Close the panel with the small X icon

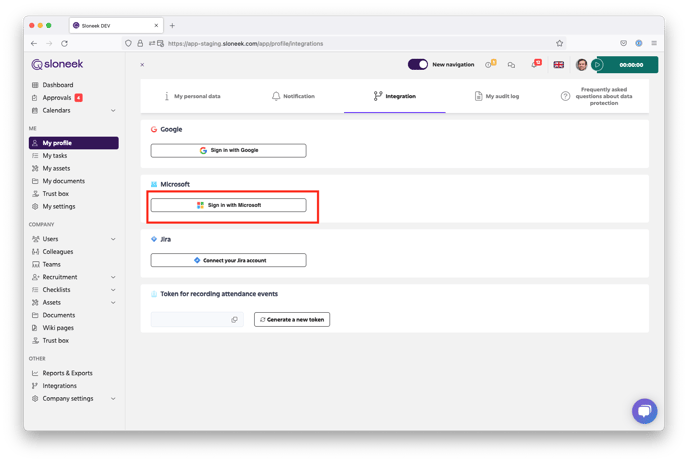(142, 64)
